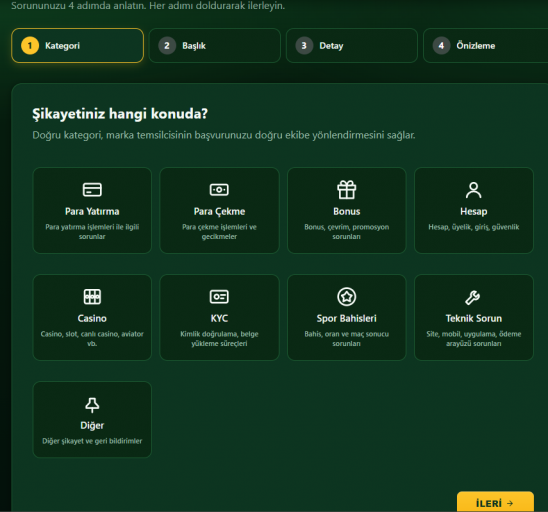Select the Para Yatırma category title
The width and height of the screenshot is (548, 512).
point(92,211)
